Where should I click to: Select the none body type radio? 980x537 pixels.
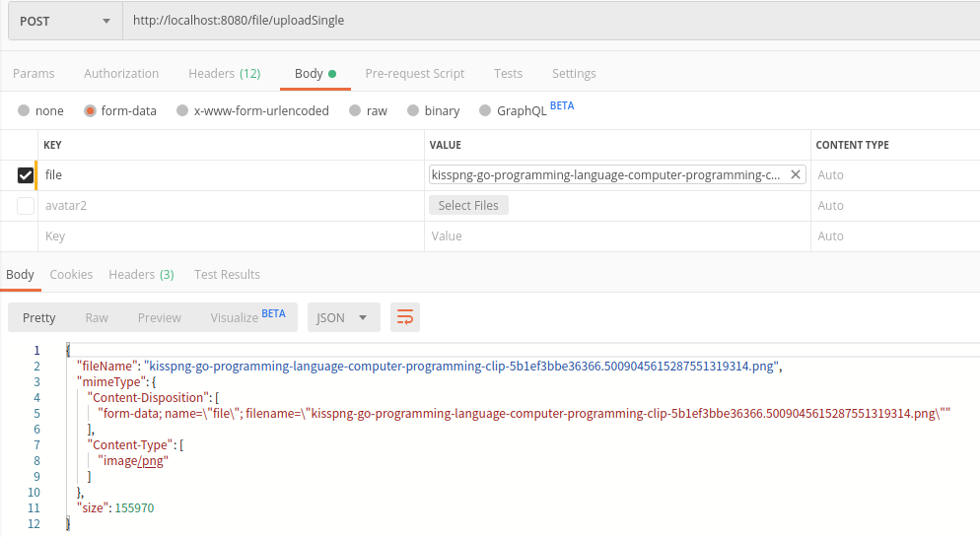(24, 111)
